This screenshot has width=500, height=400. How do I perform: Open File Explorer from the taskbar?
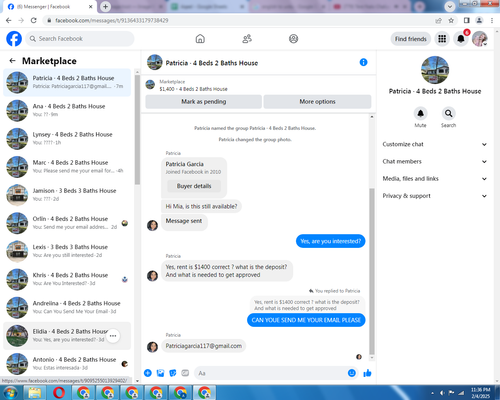(x=35, y=393)
